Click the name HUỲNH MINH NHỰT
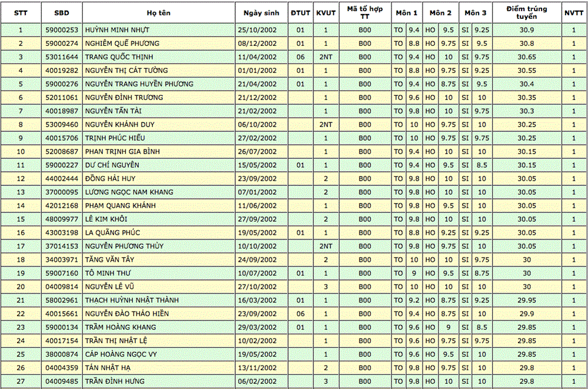 118,30
